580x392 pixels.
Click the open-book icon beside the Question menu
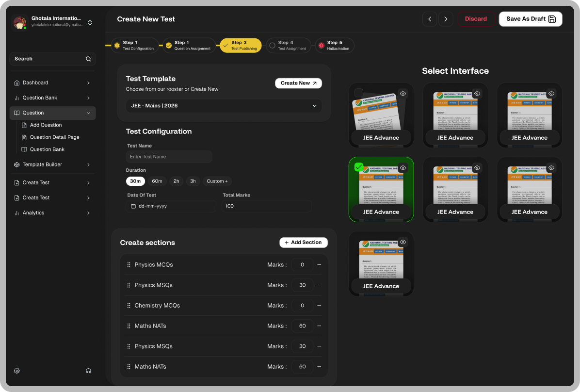pyautogui.click(x=16, y=113)
